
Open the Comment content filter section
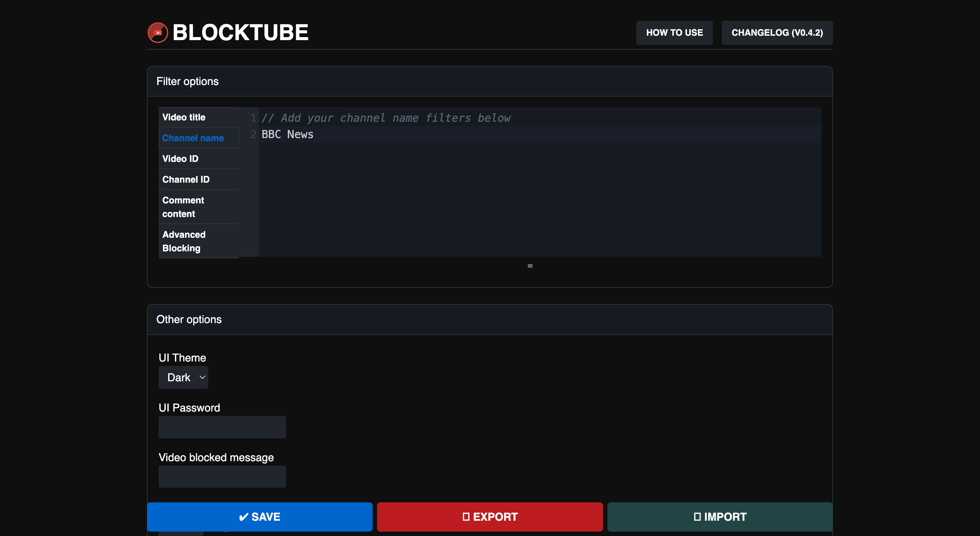click(x=183, y=207)
